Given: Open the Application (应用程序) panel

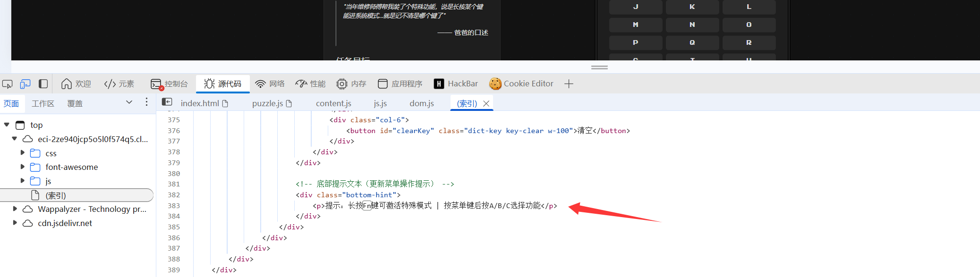Looking at the screenshot, I should [400, 84].
